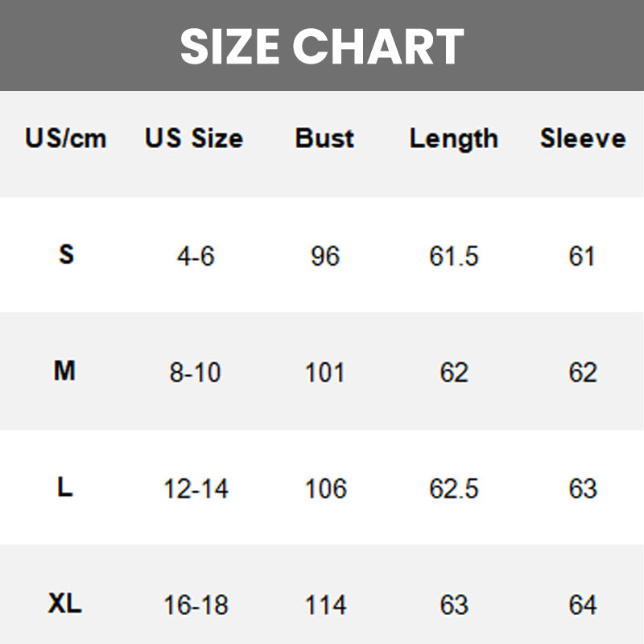Click the 114 bust value
The image size is (644, 644).
click(324, 605)
